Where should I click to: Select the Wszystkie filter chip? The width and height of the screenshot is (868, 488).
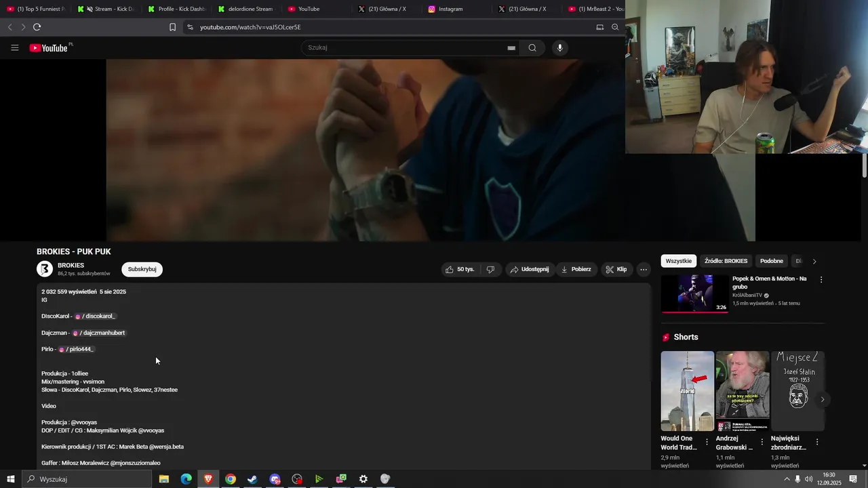coord(679,261)
